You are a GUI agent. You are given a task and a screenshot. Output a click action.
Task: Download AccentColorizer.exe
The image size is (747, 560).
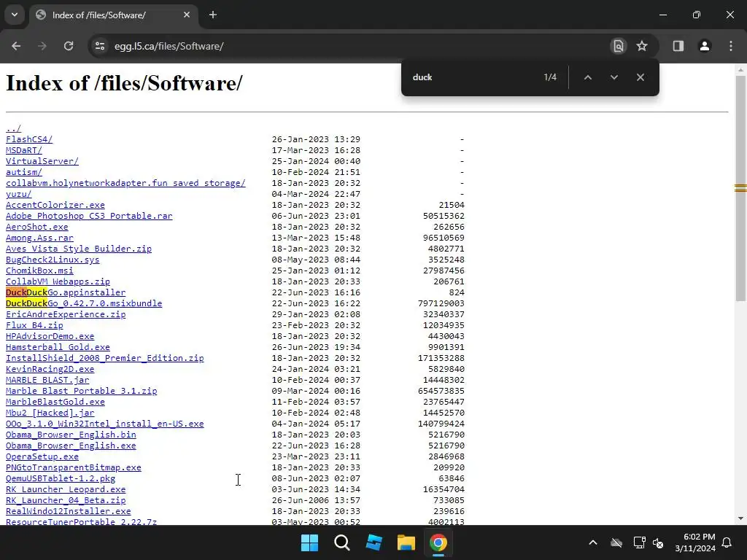point(55,205)
